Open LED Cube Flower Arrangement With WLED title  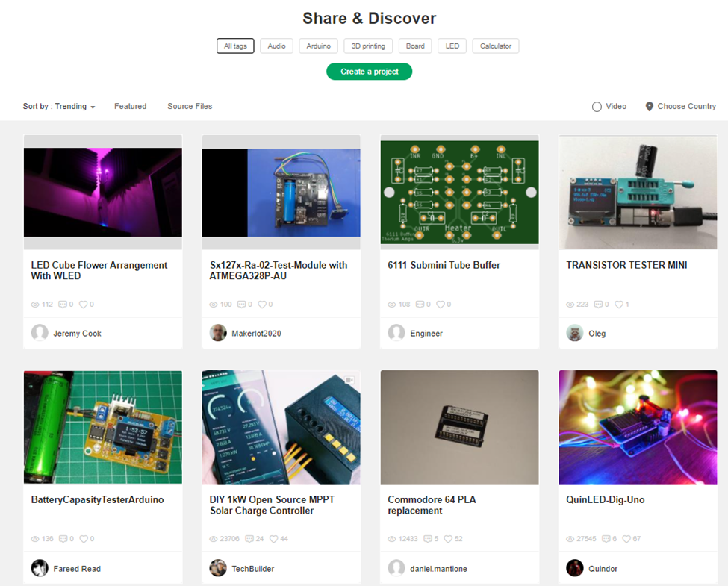[99, 270]
